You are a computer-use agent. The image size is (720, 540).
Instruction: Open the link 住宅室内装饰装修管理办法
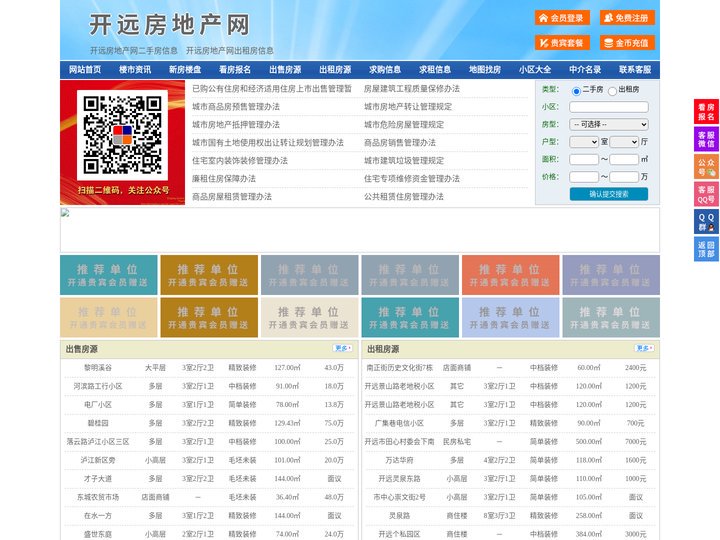point(240,160)
